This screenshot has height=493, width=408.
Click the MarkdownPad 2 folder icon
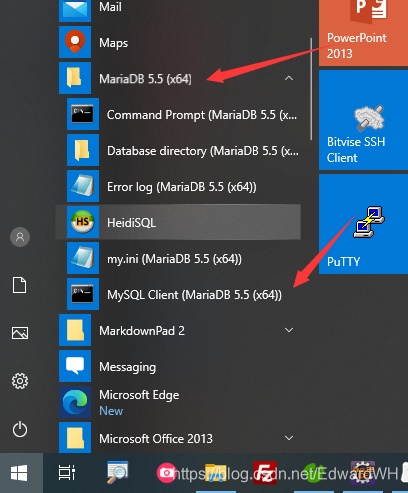(75, 330)
